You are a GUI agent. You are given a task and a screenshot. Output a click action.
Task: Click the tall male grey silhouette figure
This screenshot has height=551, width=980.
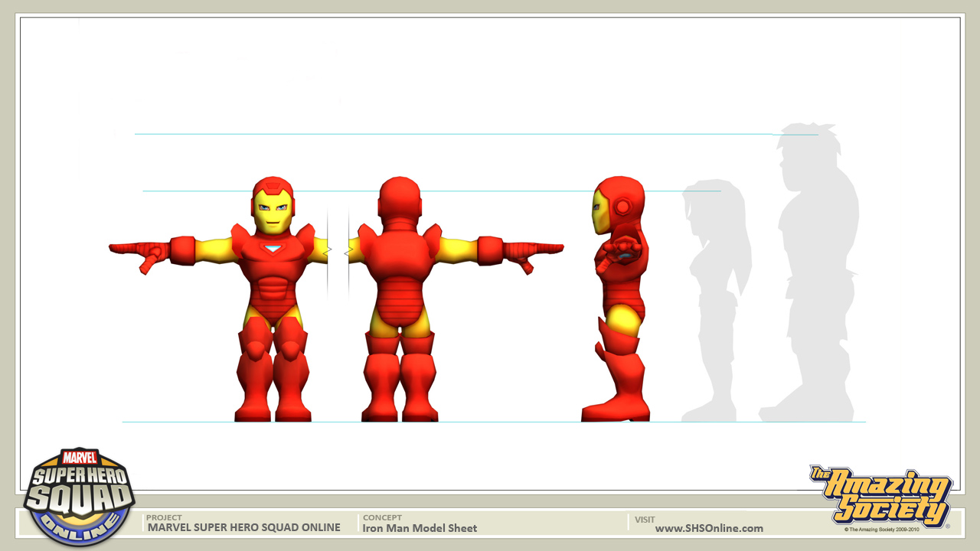808,272
